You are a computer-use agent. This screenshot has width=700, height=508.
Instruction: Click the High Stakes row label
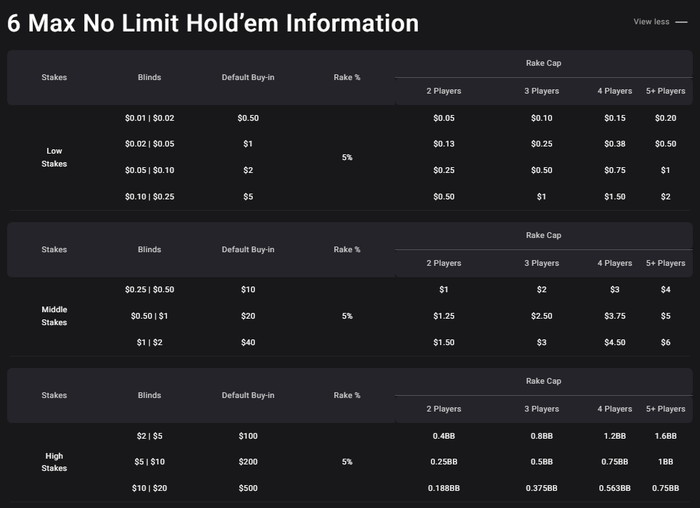point(54,462)
